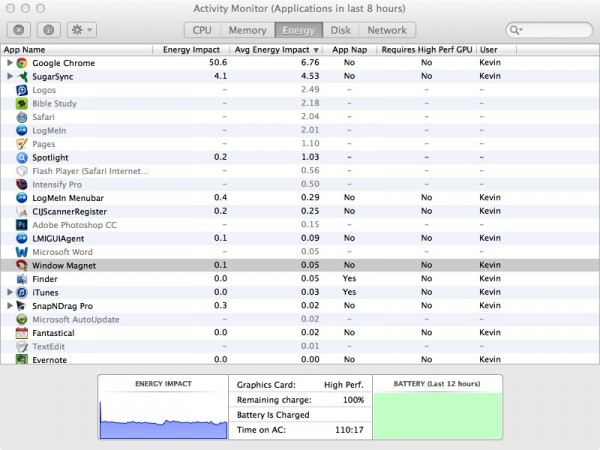Select the Window Magnet row name
The image size is (600, 450).
click(x=64, y=266)
